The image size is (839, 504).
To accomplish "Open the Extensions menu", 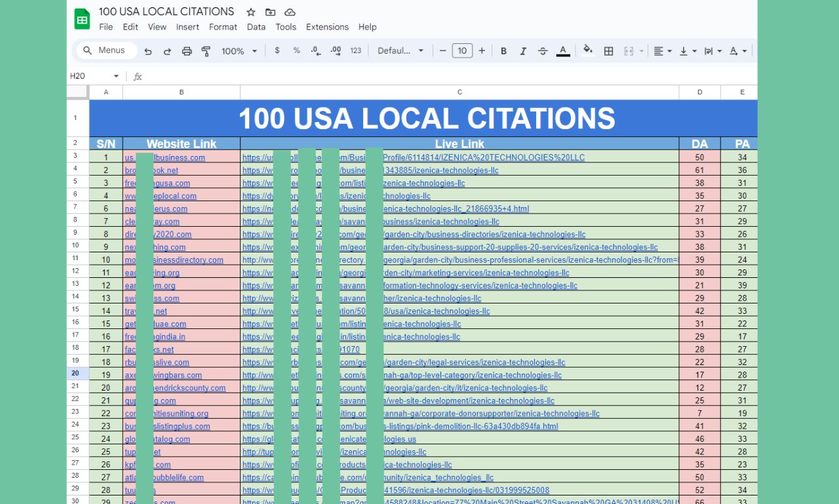I will 327,27.
